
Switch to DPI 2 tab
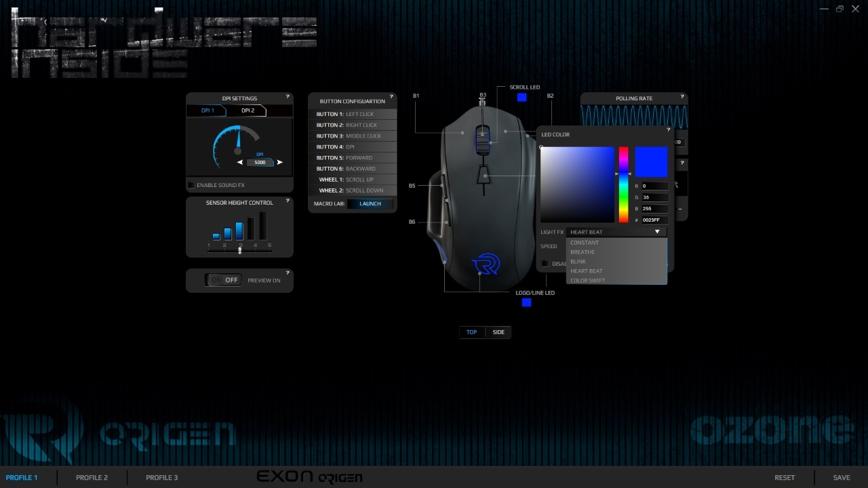[248, 110]
